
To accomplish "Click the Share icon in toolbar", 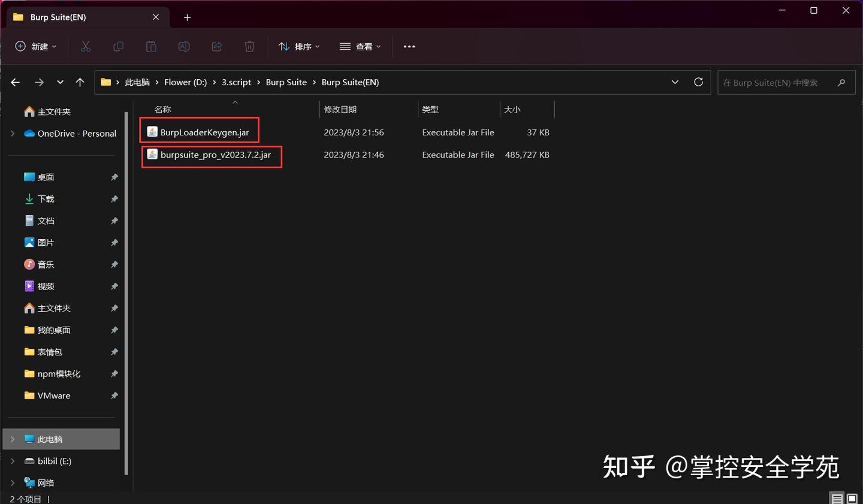I will (x=217, y=47).
